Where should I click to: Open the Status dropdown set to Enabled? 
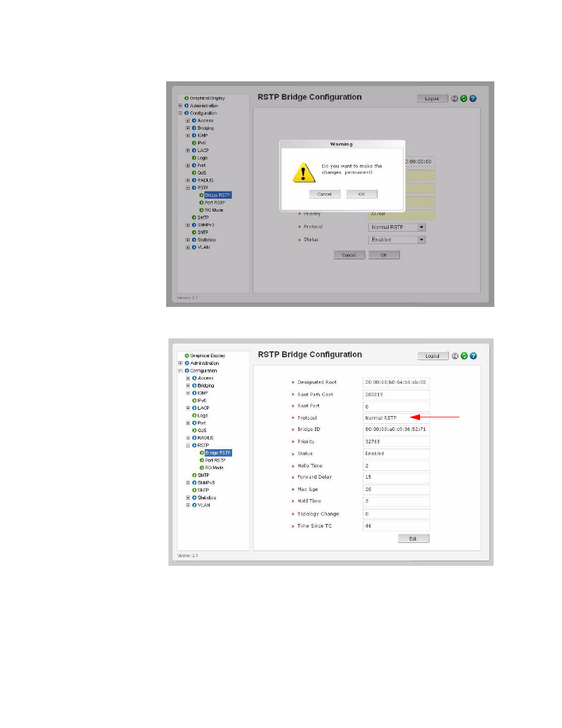pos(422,240)
